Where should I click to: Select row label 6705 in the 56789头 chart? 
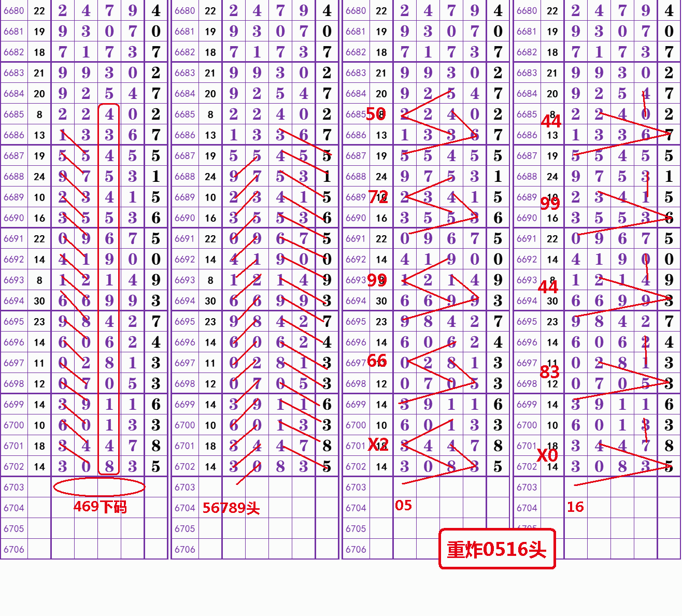185,528
